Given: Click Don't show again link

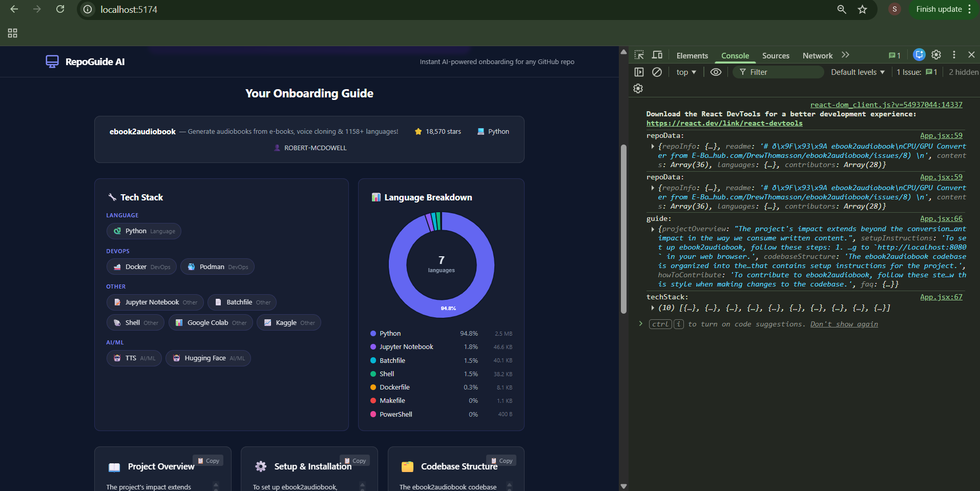Looking at the screenshot, I should tap(844, 324).
